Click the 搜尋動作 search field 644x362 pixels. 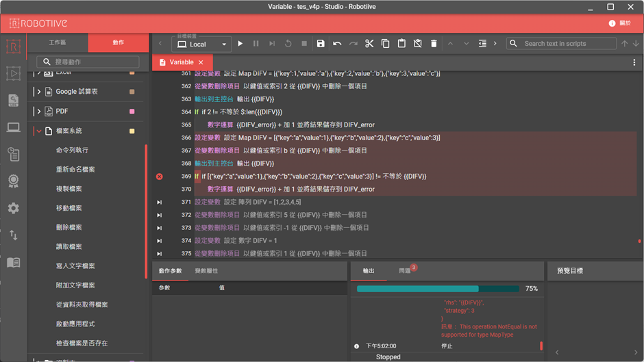[x=88, y=62]
